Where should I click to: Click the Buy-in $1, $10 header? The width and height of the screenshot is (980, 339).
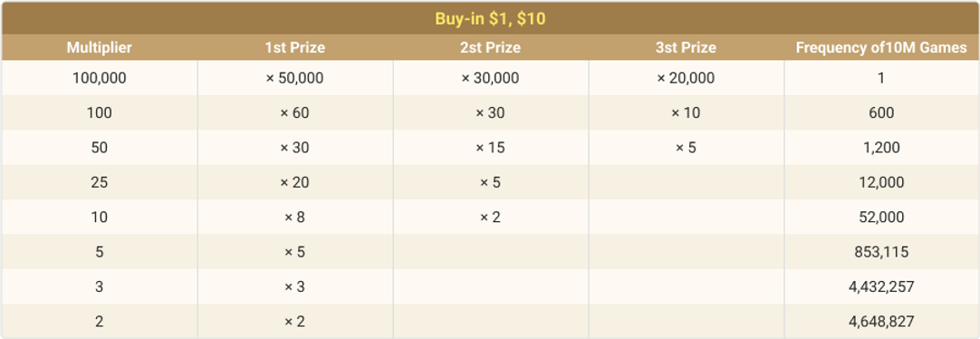click(490, 19)
